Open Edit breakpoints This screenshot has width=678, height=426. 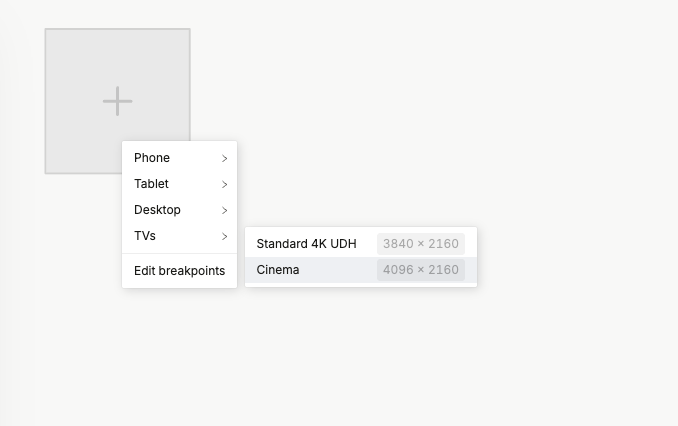[x=179, y=271]
